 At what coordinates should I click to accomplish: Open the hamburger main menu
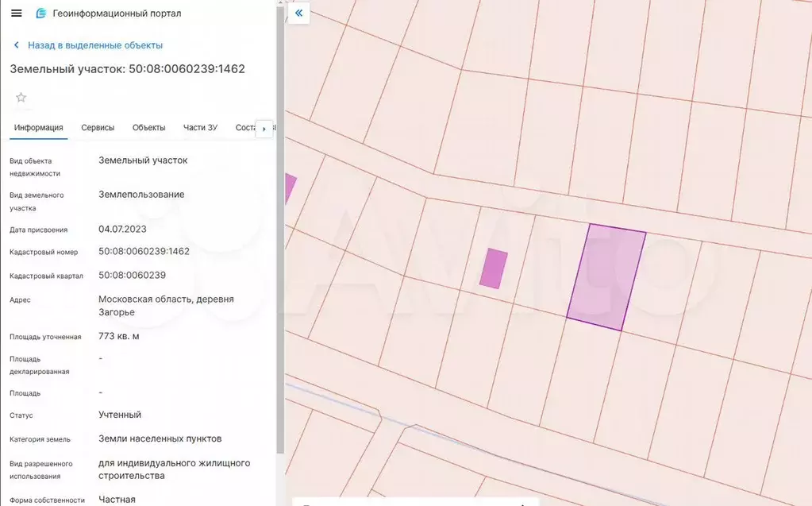[17, 14]
